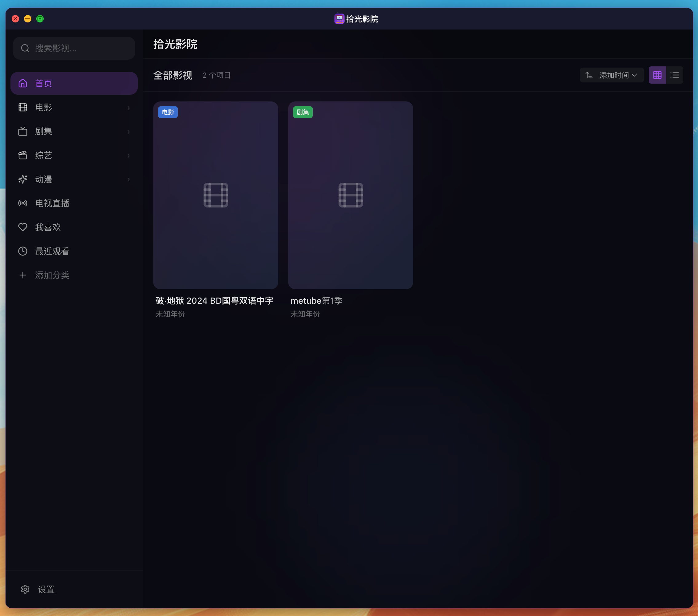Screen dimensions: 698x616
Task: Open the 添加时间 sort dropdown
Action: pyautogui.click(x=618, y=75)
